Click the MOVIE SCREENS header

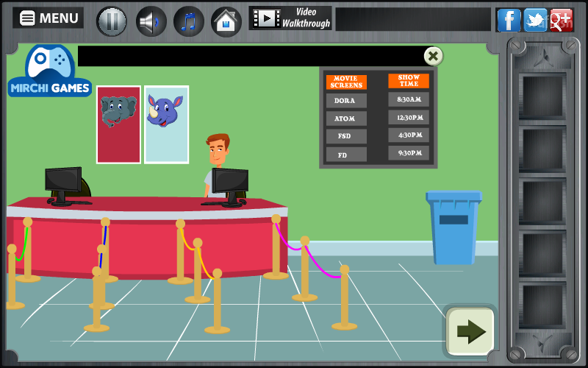click(346, 82)
